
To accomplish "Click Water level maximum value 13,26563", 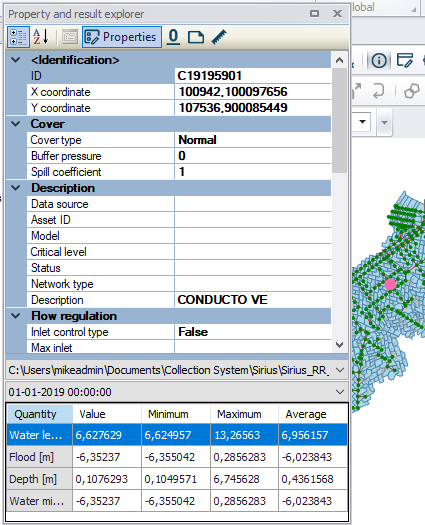I will (x=244, y=435).
